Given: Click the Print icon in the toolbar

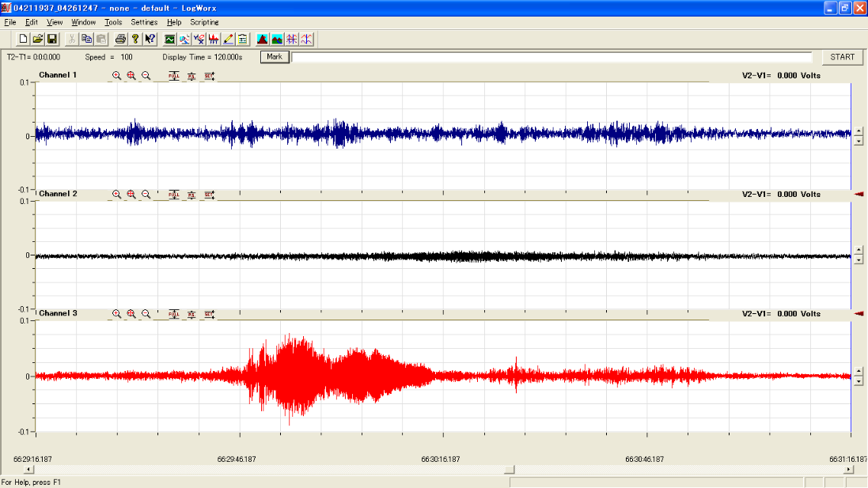Looking at the screenshot, I should click(x=120, y=39).
